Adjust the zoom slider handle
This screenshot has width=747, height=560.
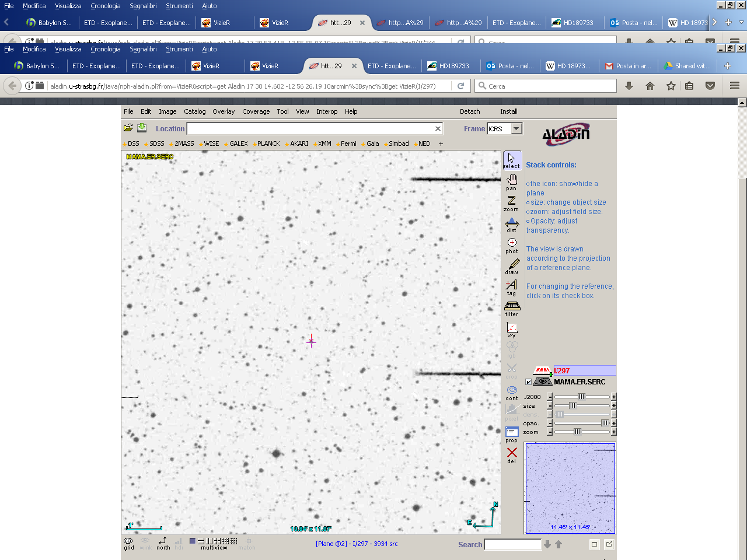[x=577, y=432]
